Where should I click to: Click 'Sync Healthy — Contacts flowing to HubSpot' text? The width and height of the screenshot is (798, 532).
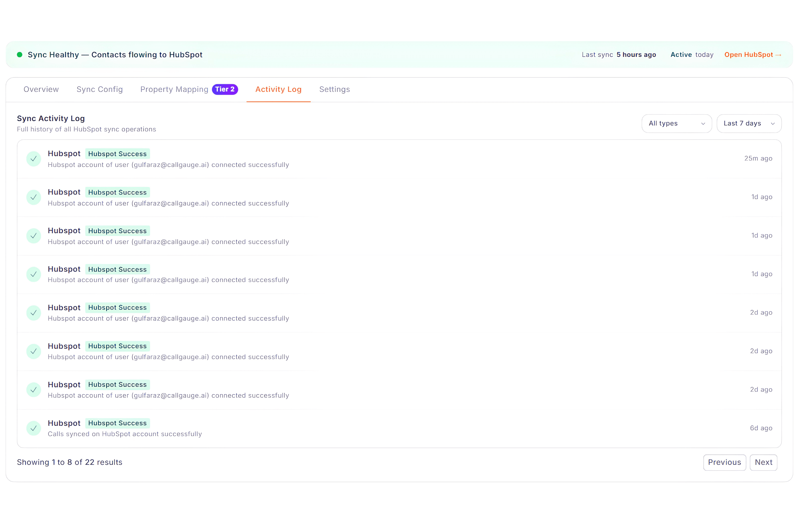(x=115, y=55)
